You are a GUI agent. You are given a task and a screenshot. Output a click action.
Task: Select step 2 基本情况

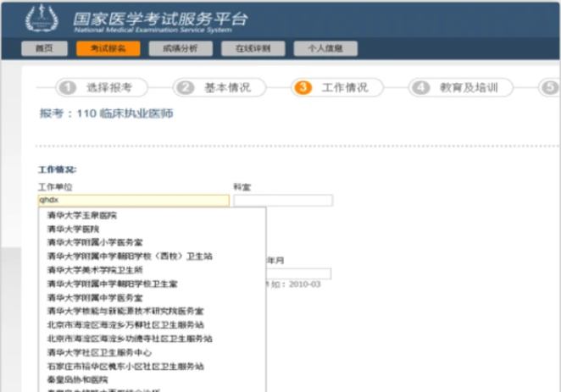coord(219,87)
